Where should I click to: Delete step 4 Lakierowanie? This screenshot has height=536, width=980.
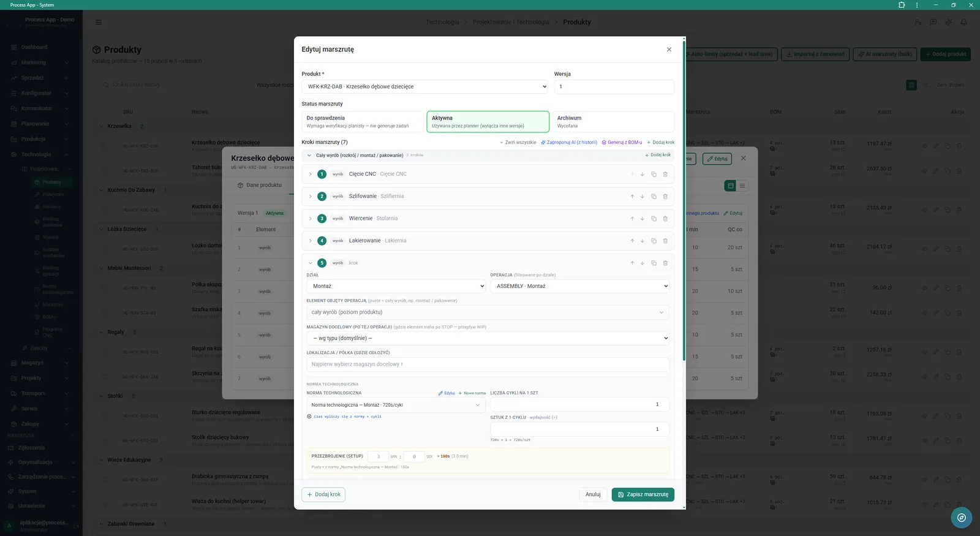(x=665, y=241)
